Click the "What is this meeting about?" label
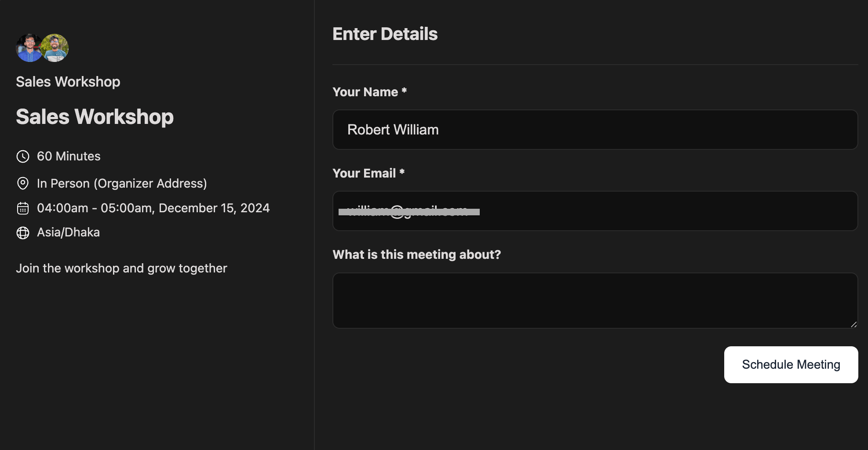Screen dimensions: 868x450 coord(416,254)
